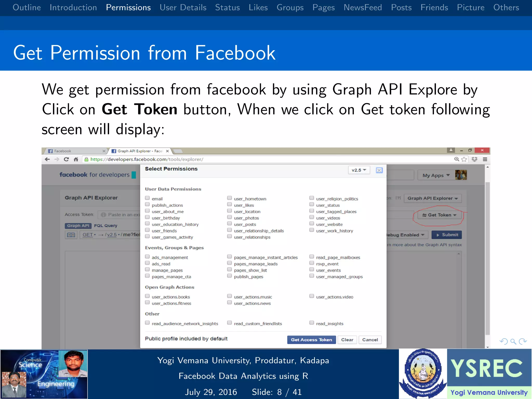This screenshot has width=532, height=399.
Task: Check the email permission
Action: [x=147, y=198]
